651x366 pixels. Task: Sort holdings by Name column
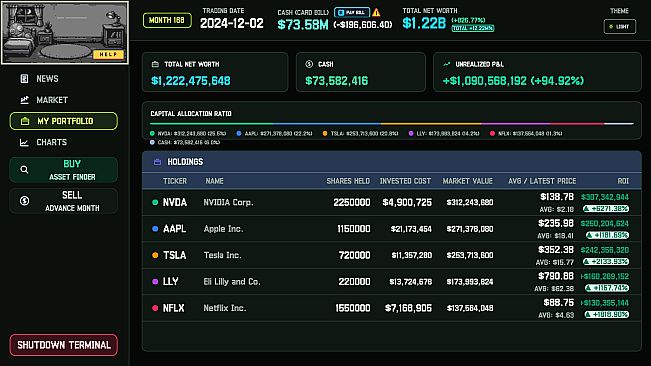(x=215, y=181)
